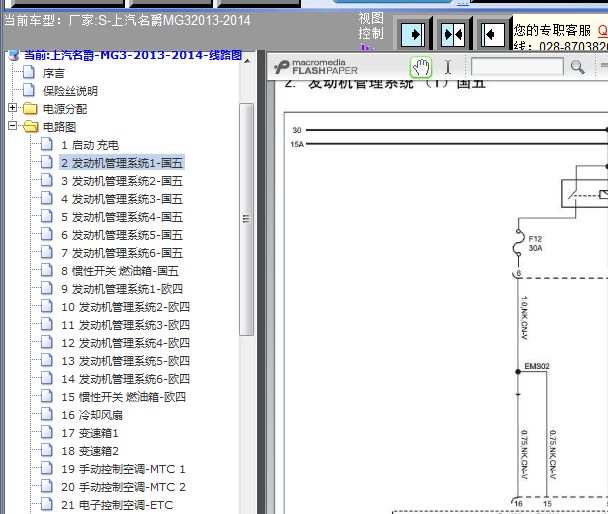
Task: Click the document icon beside 21 电子控制空调-ETC
Action: (47, 504)
